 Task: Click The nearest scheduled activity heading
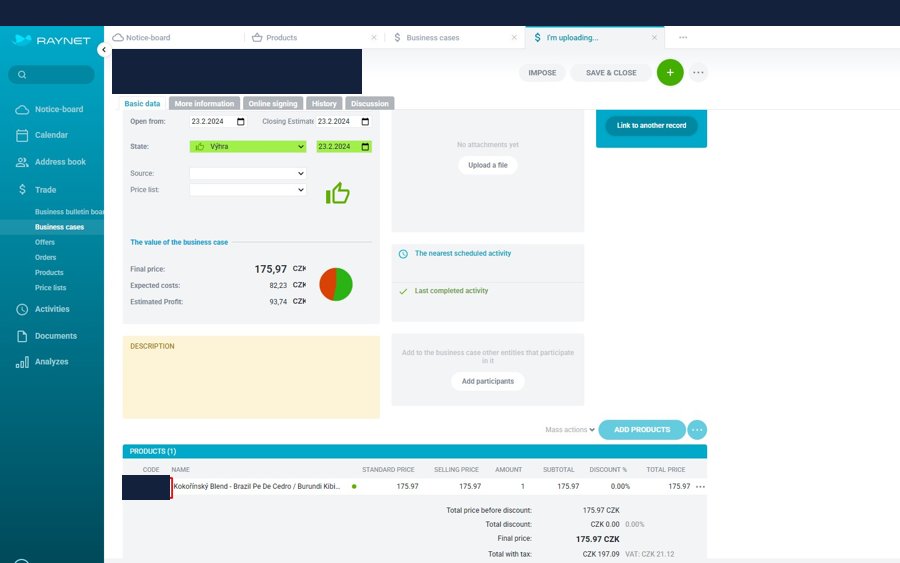(x=463, y=253)
